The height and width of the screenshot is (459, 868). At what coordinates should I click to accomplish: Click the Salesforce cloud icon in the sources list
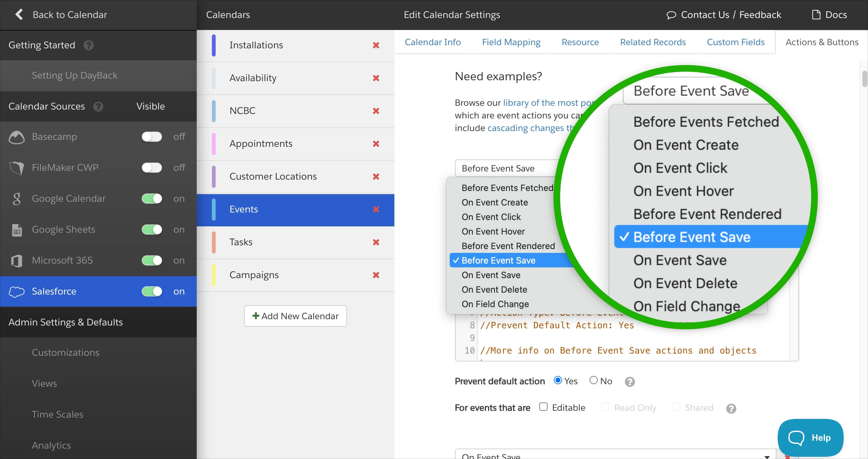[16, 291]
